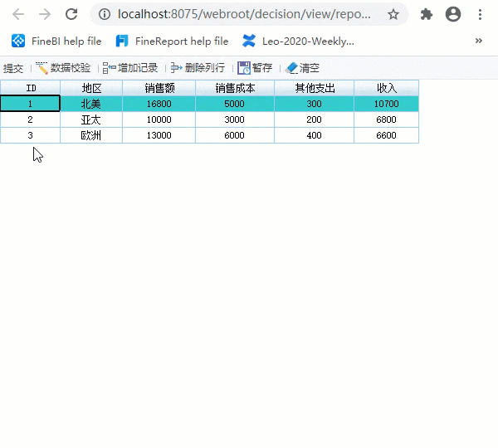Viewport: 498px width, 448px height.
Task: Go forward to next page
Action: (45, 14)
